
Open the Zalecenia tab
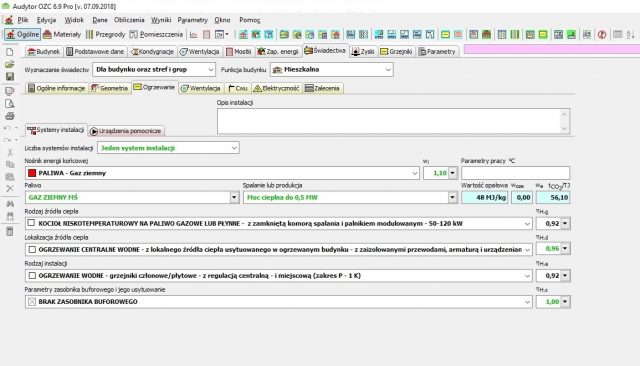322,88
